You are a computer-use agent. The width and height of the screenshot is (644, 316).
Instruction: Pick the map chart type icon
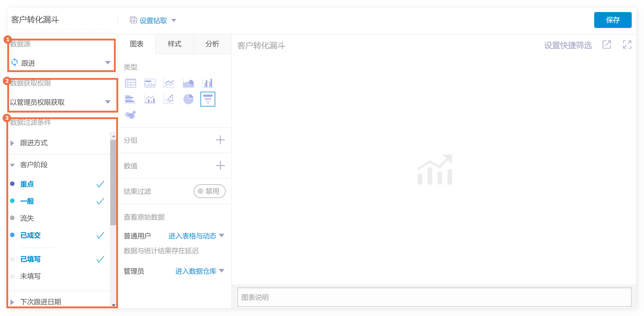[131, 115]
